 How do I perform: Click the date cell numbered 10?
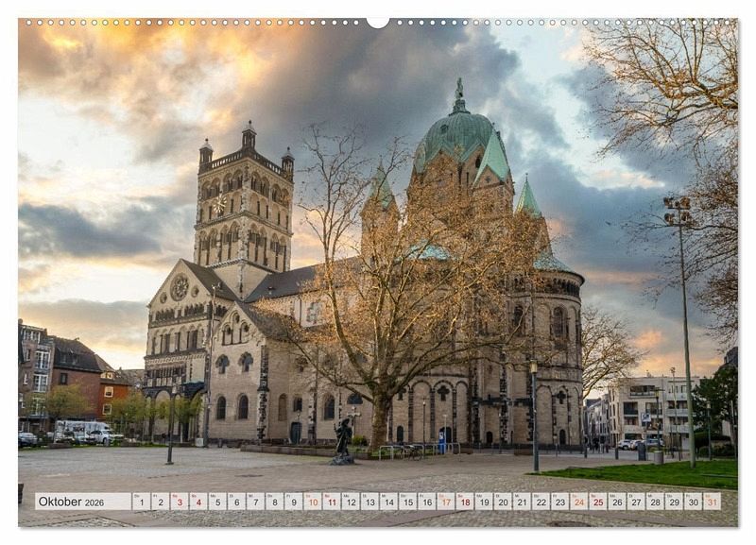312,502
